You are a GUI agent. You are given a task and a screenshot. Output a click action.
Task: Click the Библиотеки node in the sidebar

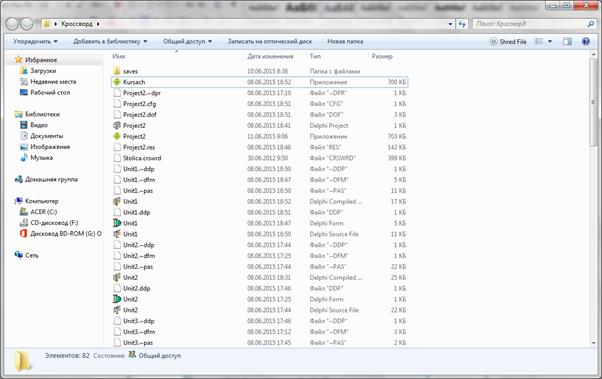[x=37, y=114]
